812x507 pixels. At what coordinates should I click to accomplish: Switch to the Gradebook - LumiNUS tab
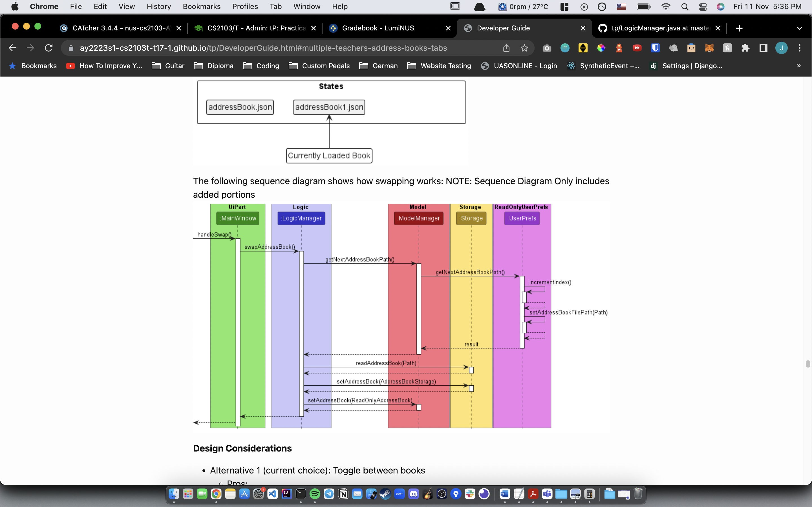(x=378, y=28)
